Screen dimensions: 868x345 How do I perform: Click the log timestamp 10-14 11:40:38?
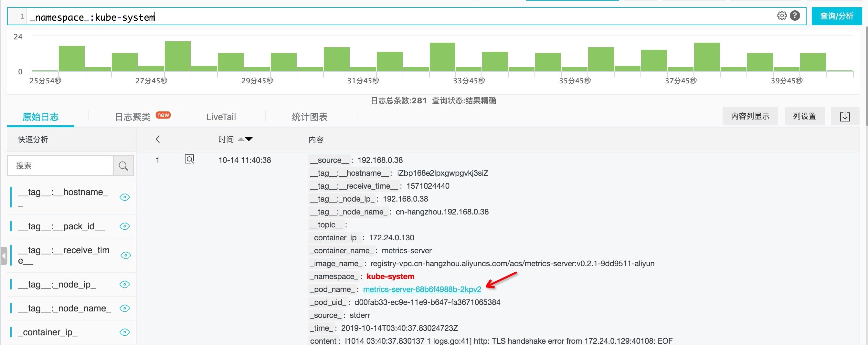(x=245, y=160)
